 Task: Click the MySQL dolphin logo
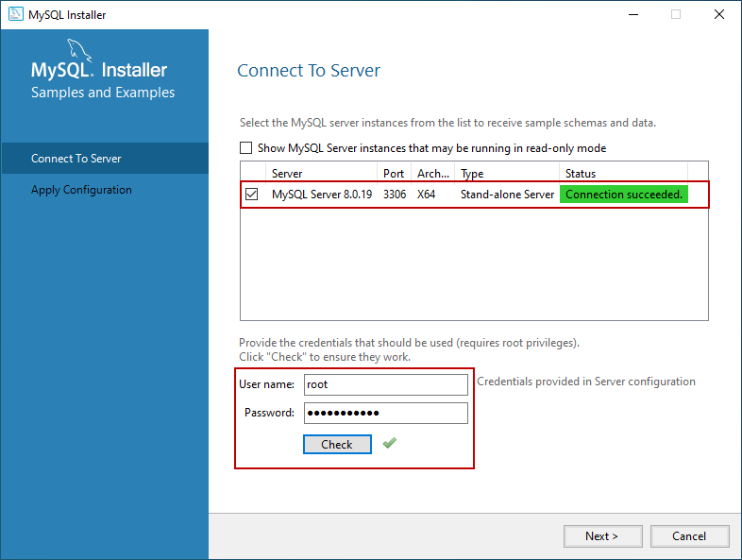(x=79, y=50)
